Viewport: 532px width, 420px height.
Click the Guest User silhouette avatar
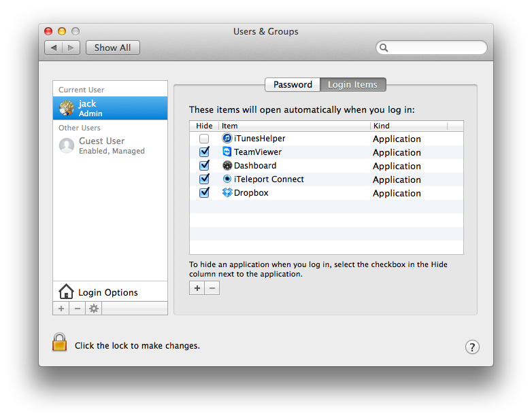(x=67, y=145)
